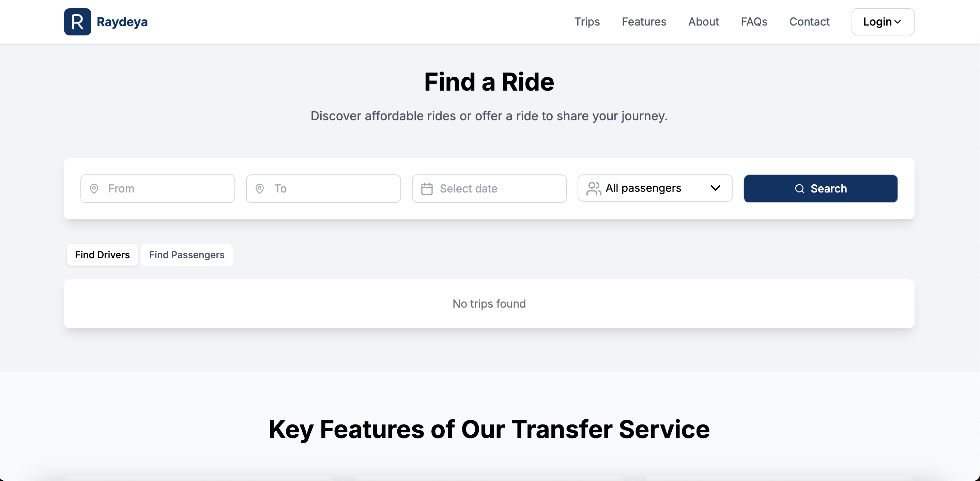
Task: Click the Raydeya brand name text
Action: coord(122,22)
